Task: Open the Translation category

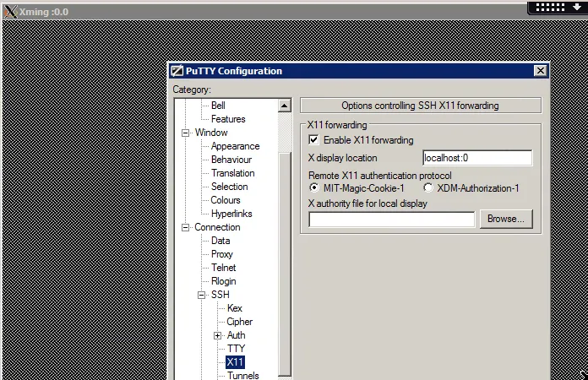Action: pos(233,173)
